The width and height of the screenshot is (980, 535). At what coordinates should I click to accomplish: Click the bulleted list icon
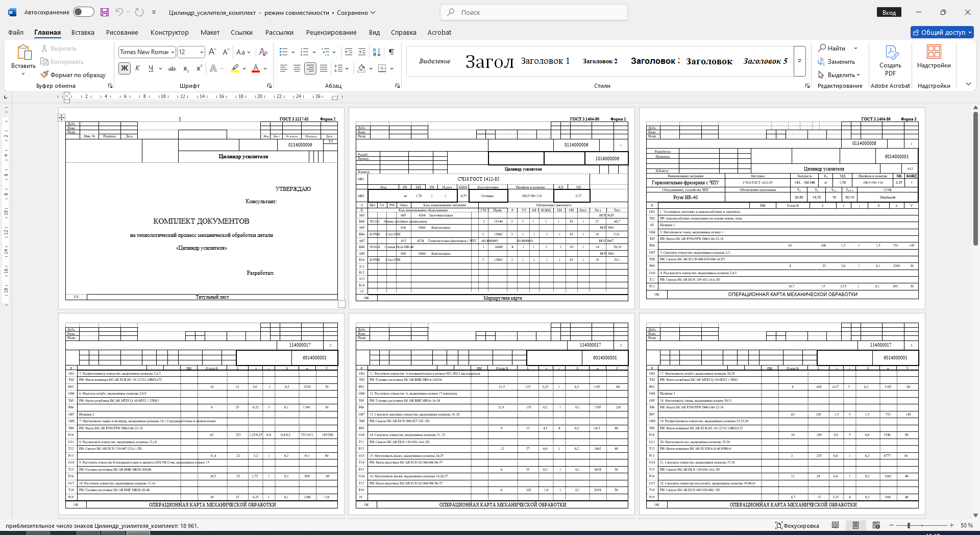pos(284,52)
